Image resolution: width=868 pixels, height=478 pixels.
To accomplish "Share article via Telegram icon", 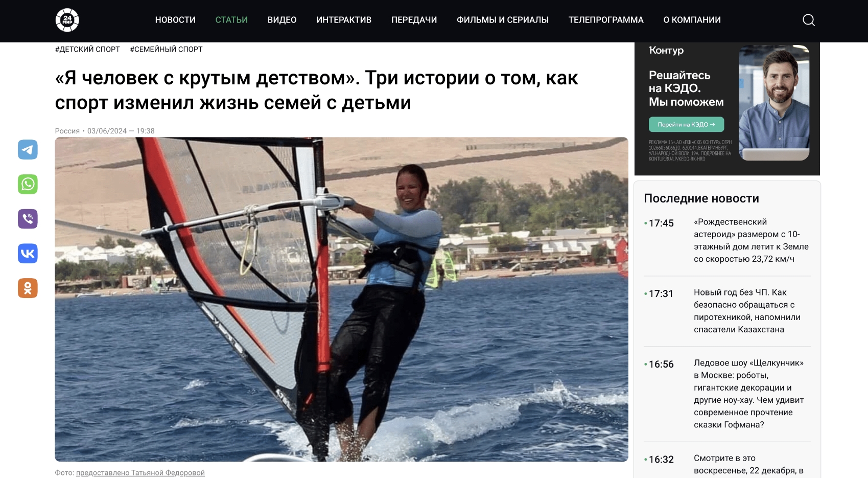I will click(28, 150).
